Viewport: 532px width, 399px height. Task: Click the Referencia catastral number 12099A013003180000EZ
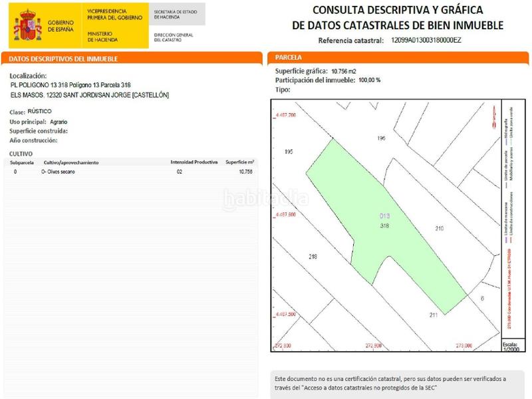(x=426, y=41)
